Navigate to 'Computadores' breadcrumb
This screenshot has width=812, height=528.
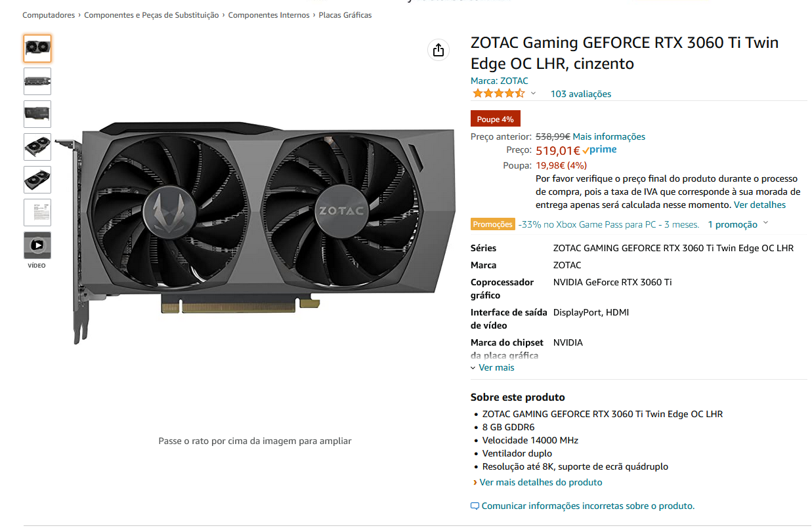[x=49, y=14]
